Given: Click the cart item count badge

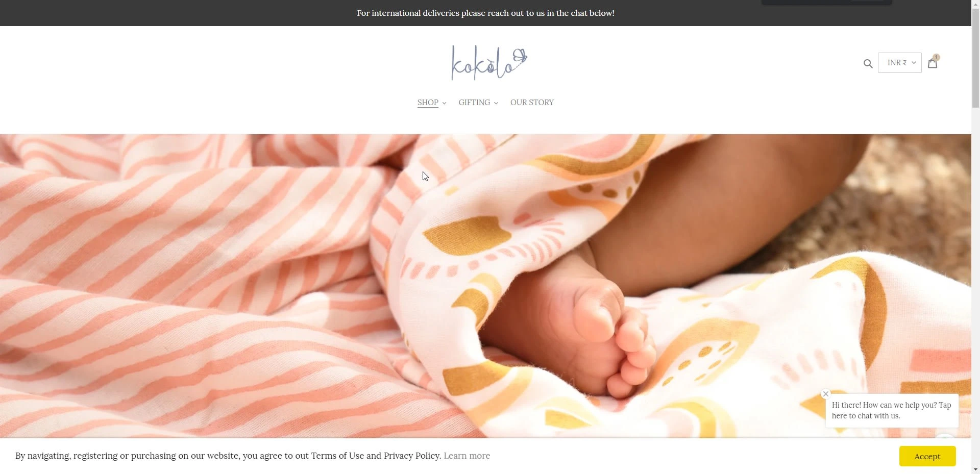Looking at the screenshot, I should (x=936, y=57).
